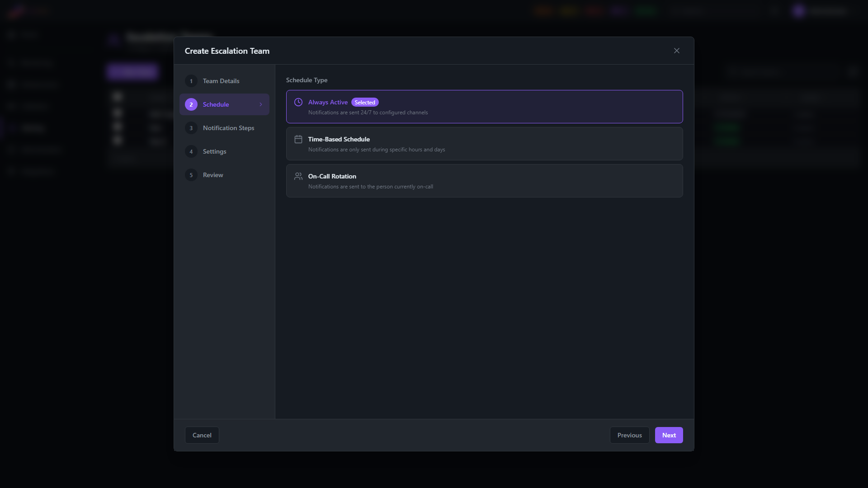Click 'Notifications are sent to the person currently on-call'
The height and width of the screenshot is (488, 868).
(371, 187)
